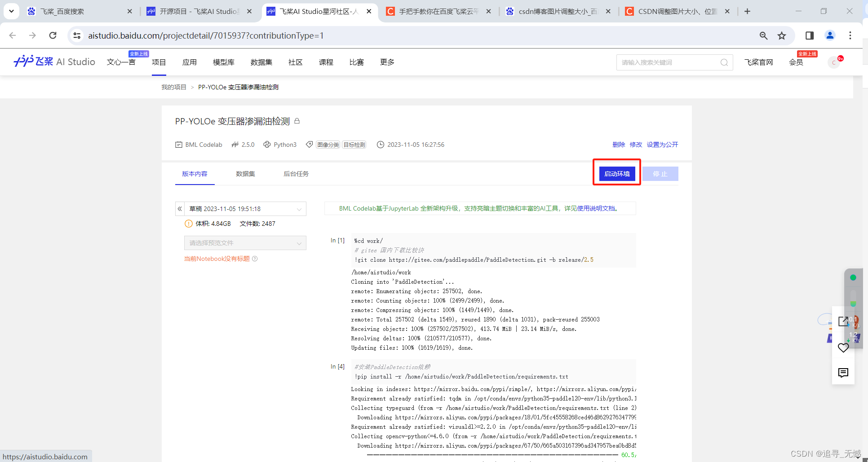Open 模型库 in the top navigation
The height and width of the screenshot is (462, 868).
[223, 62]
